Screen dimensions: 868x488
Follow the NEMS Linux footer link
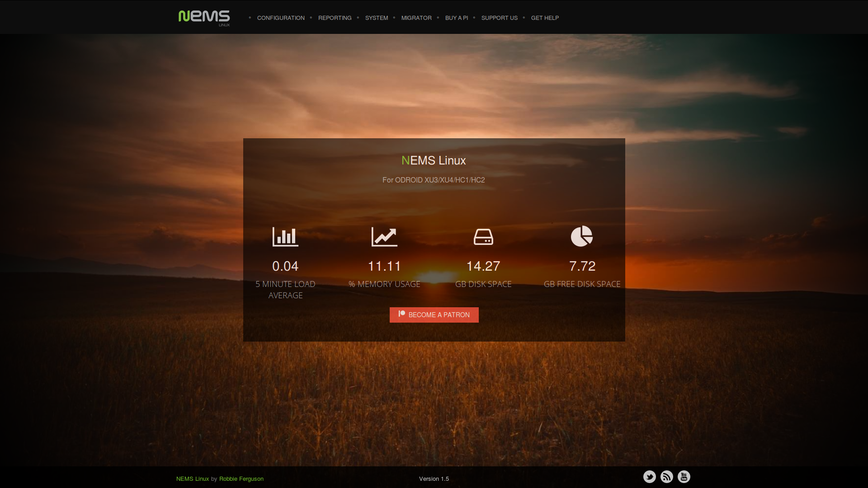[193, 479]
